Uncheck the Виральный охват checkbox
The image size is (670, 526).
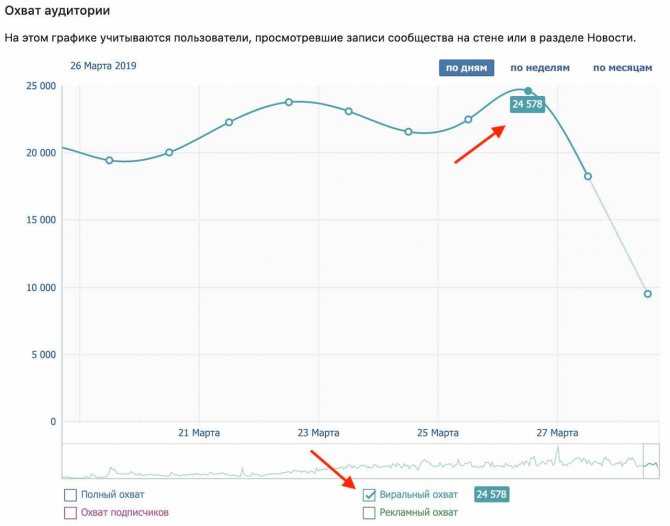tap(369, 495)
